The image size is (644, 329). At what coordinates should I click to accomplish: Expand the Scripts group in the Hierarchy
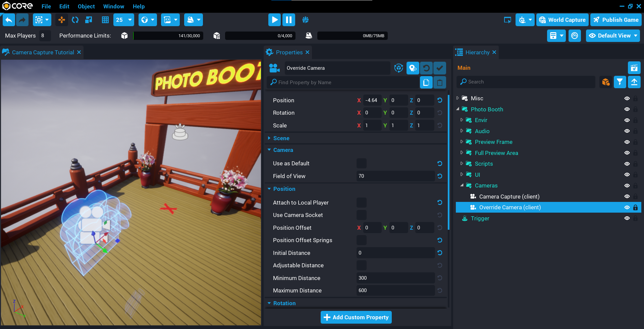tap(462, 164)
